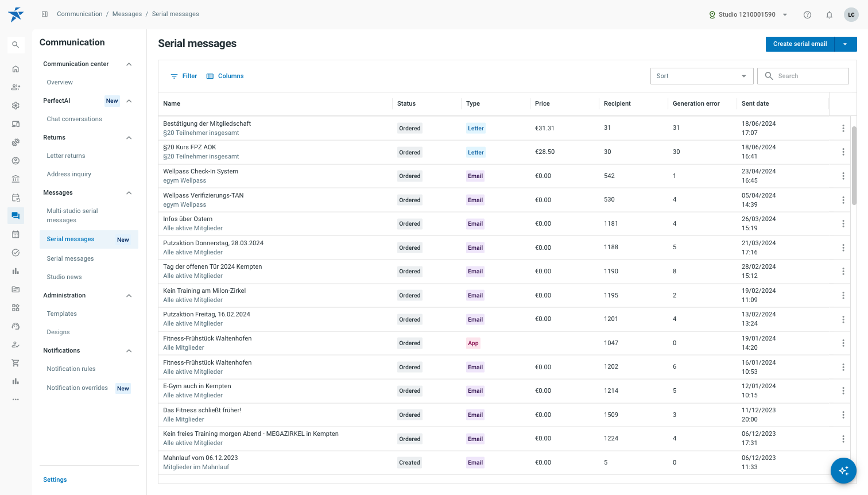This screenshot has width=868, height=495.
Task: Open row menu for Infos über Ostern
Action: click(843, 224)
